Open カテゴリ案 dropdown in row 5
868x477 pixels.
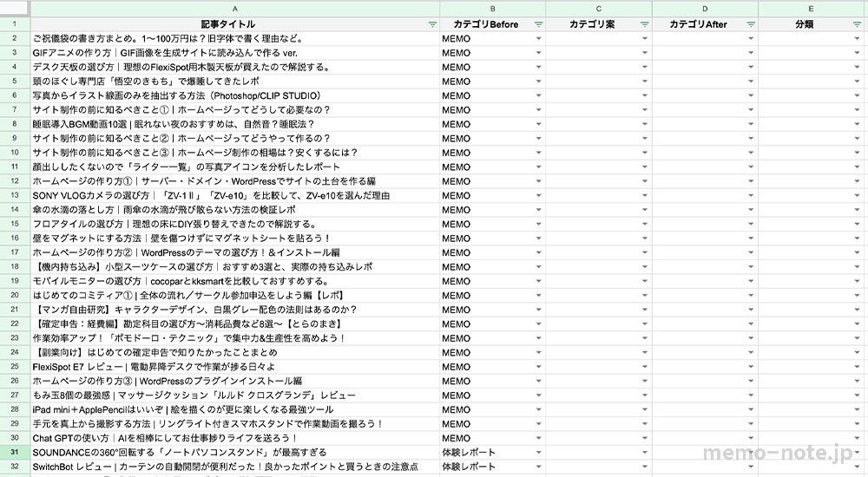[645, 82]
